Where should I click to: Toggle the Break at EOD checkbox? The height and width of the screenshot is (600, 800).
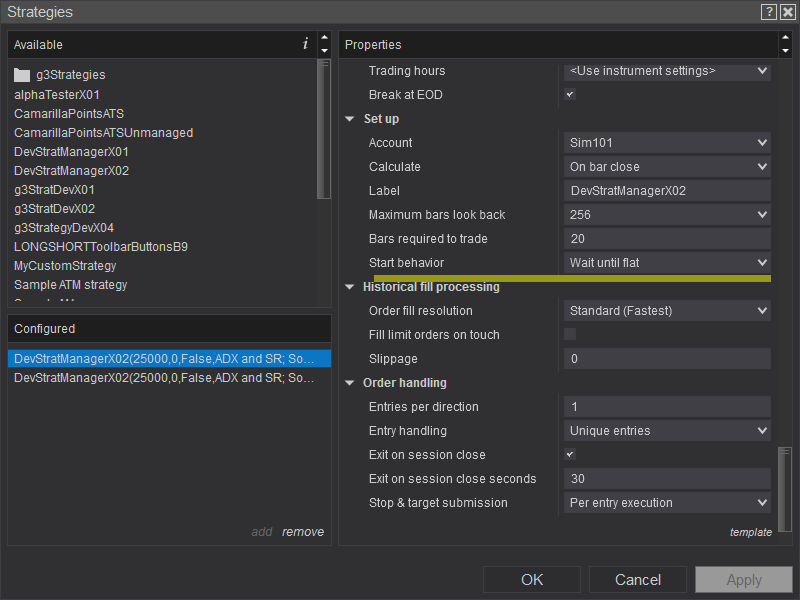570,95
